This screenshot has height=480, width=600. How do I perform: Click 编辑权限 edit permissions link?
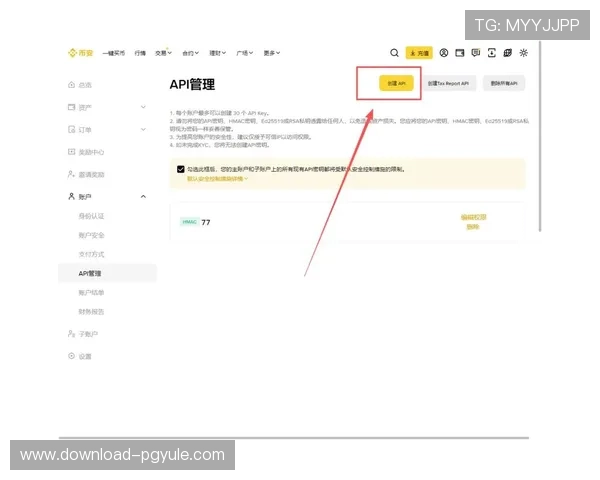(473, 217)
